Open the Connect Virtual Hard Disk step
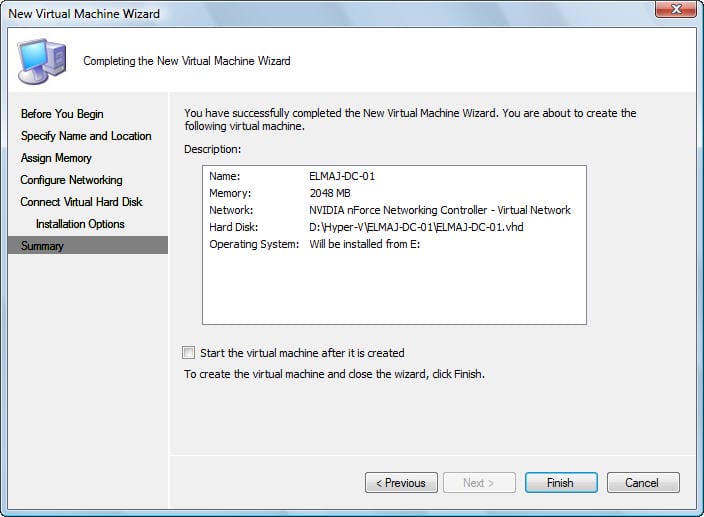This screenshot has width=704, height=517. point(81,202)
